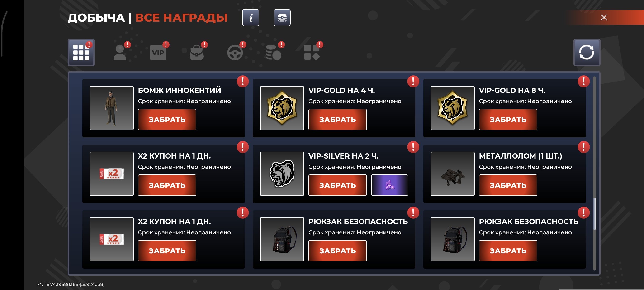Claim VIP-GOLD НА 8 Ч. reward
644x290 pixels.
508,120
